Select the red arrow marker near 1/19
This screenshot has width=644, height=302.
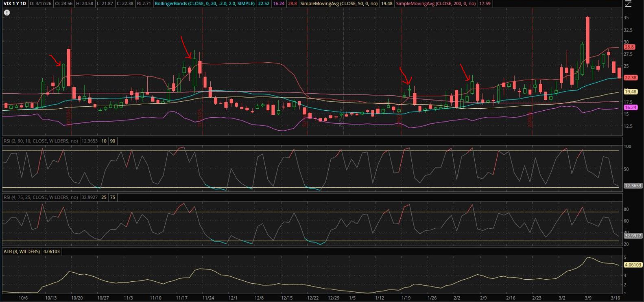[405, 77]
